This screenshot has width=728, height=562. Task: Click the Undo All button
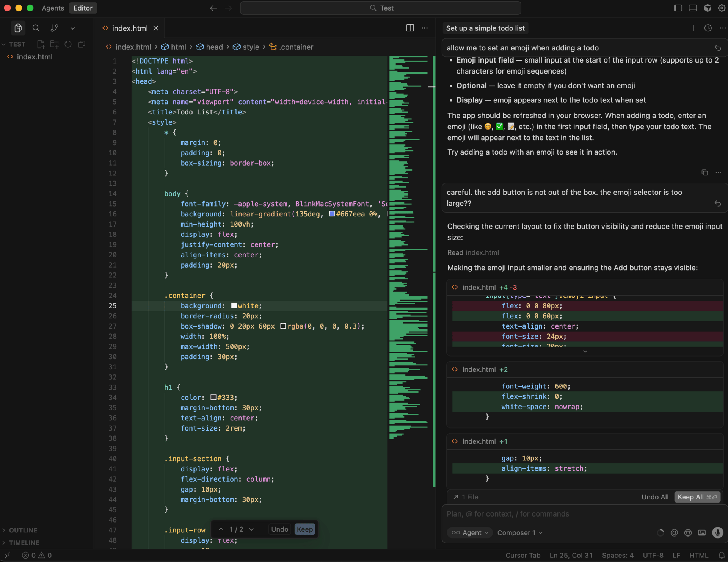(655, 497)
